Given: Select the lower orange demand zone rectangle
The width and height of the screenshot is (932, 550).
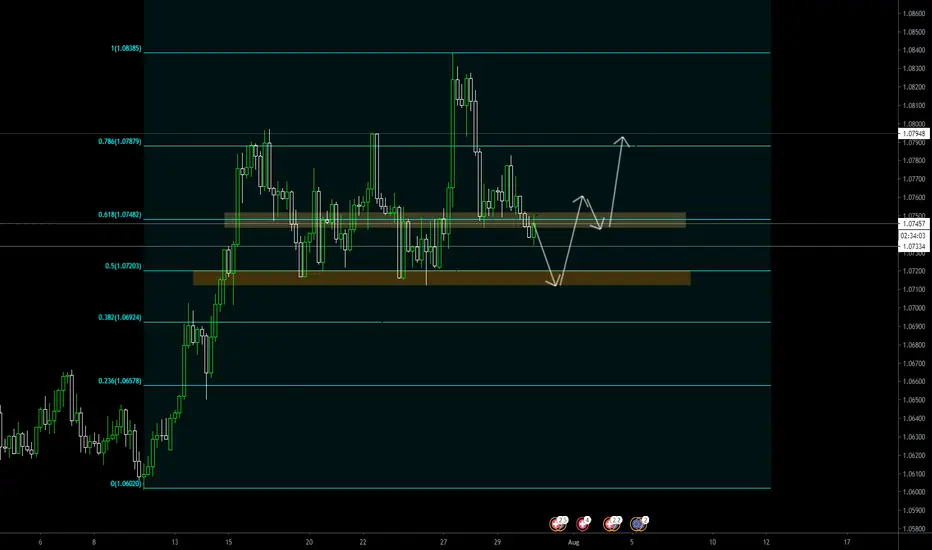Looking at the screenshot, I should pyautogui.click(x=442, y=278).
